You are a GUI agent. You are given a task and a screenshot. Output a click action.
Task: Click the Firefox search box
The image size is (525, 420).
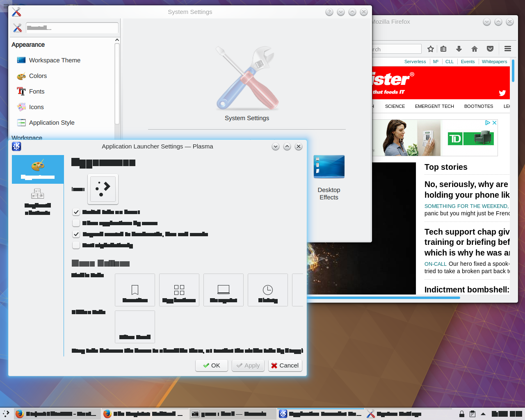tap(397, 49)
